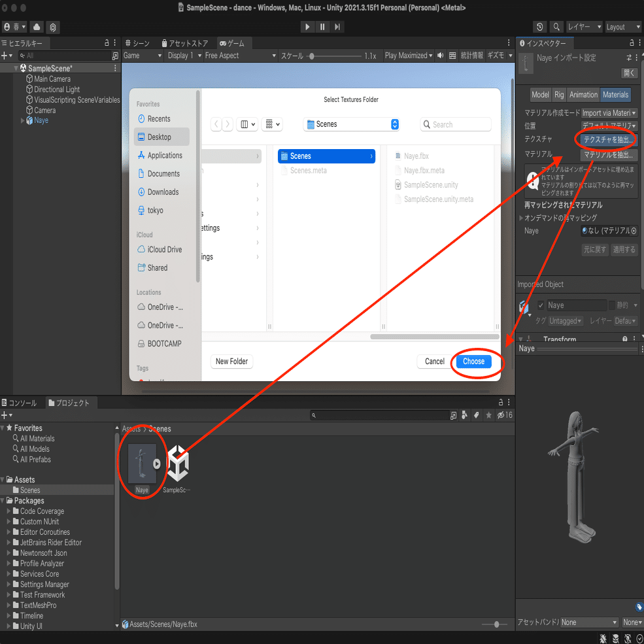The image size is (644, 644).
Task: Toggle the hierarchy panel lock icon
Action: [107, 42]
